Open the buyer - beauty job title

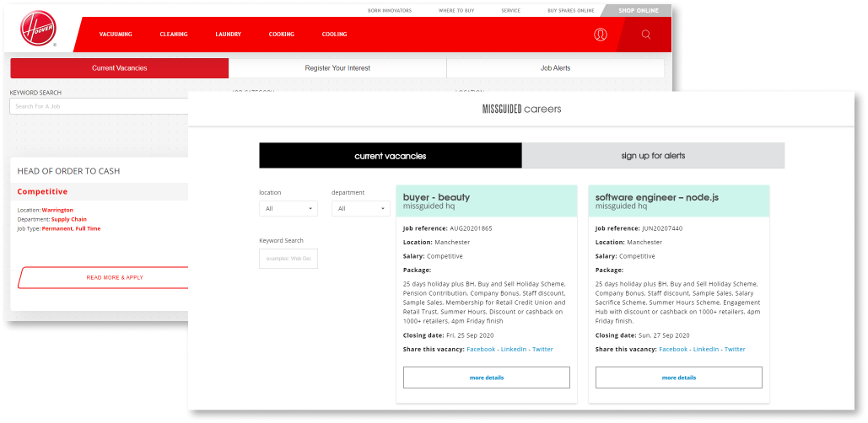[x=436, y=197]
